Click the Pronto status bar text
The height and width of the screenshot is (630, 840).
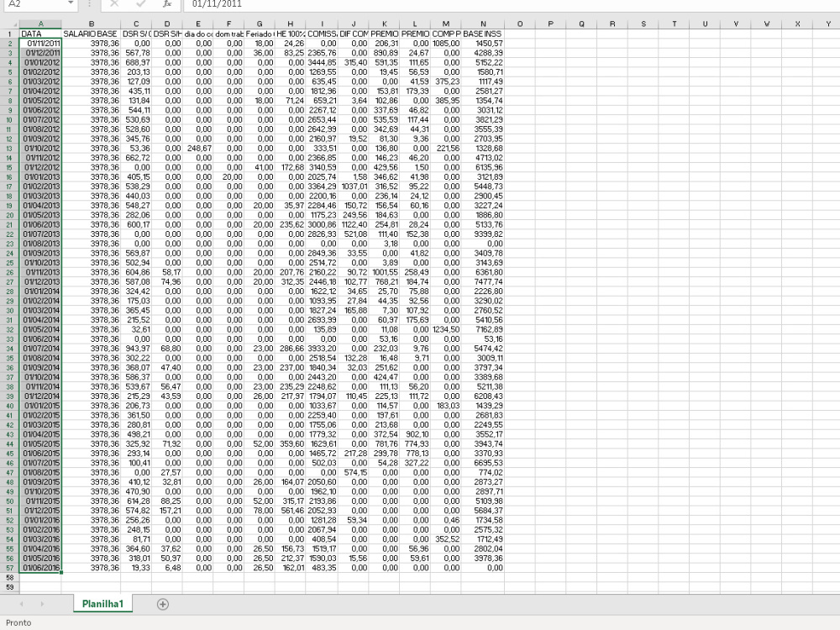tap(18, 622)
